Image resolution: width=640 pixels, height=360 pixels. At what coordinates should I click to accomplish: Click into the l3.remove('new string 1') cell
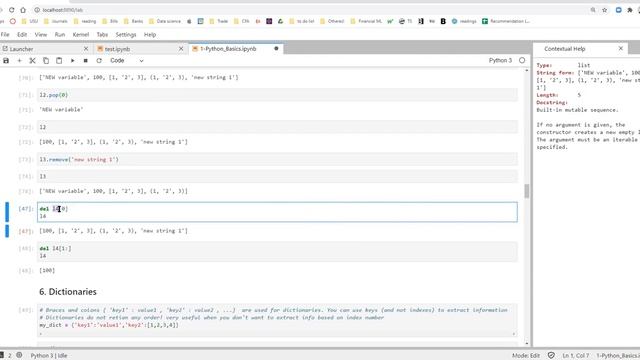pyautogui.click(x=277, y=160)
